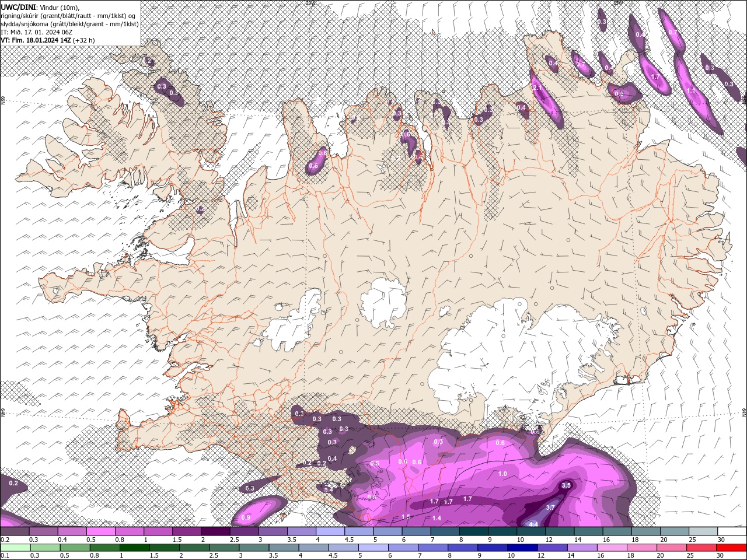Screen dimensions: 747x560
Task: Select the bottom legend swatch starting at 4
Action: [313, 548]
